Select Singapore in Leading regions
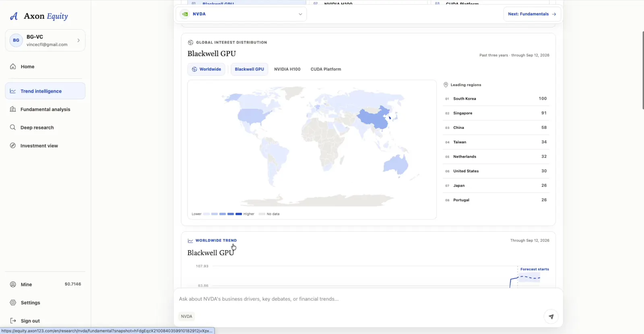This screenshot has width=644, height=334. click(496, 113)
